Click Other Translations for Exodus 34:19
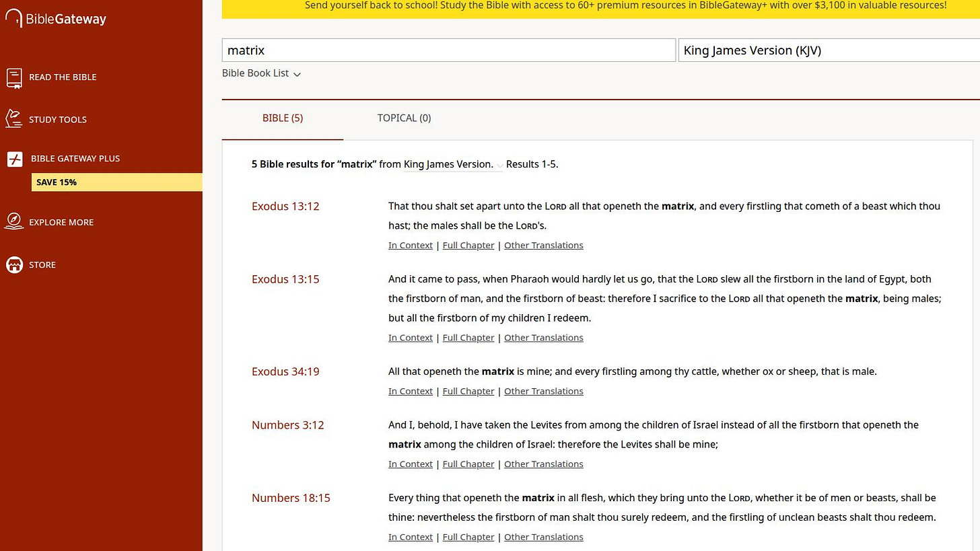This screenshot has height=551, width=980. (544, 392)
